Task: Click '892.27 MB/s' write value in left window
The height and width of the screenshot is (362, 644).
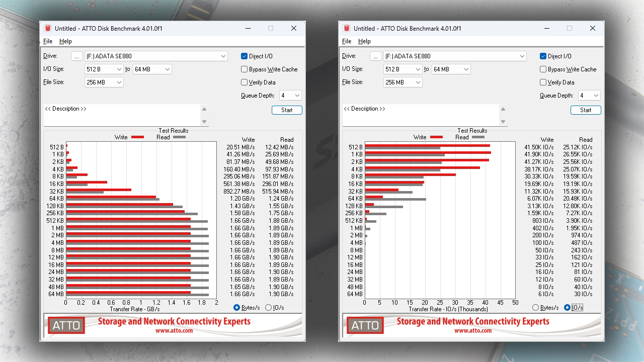Action: click(239, 192)
